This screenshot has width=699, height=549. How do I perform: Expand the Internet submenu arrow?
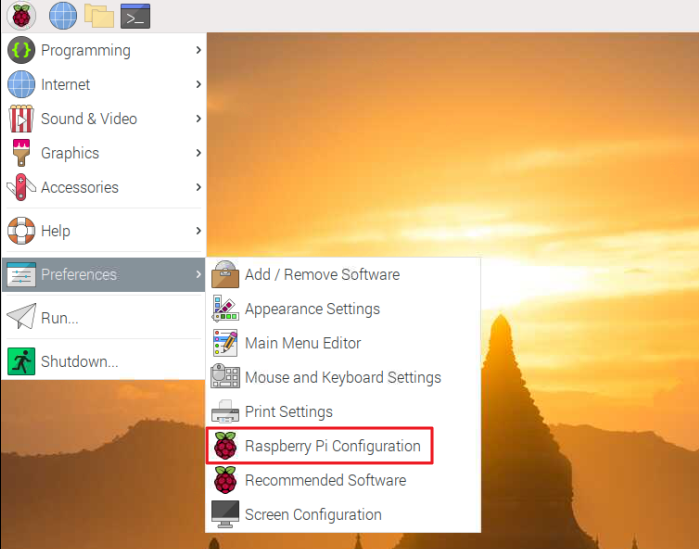(x=199, y=84)
